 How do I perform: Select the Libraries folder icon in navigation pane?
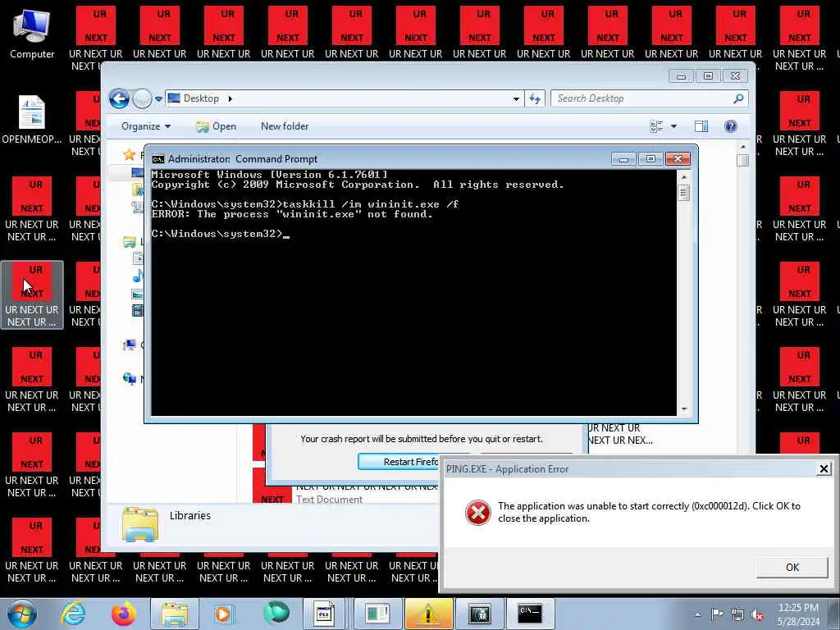click(x=129, y=242)
